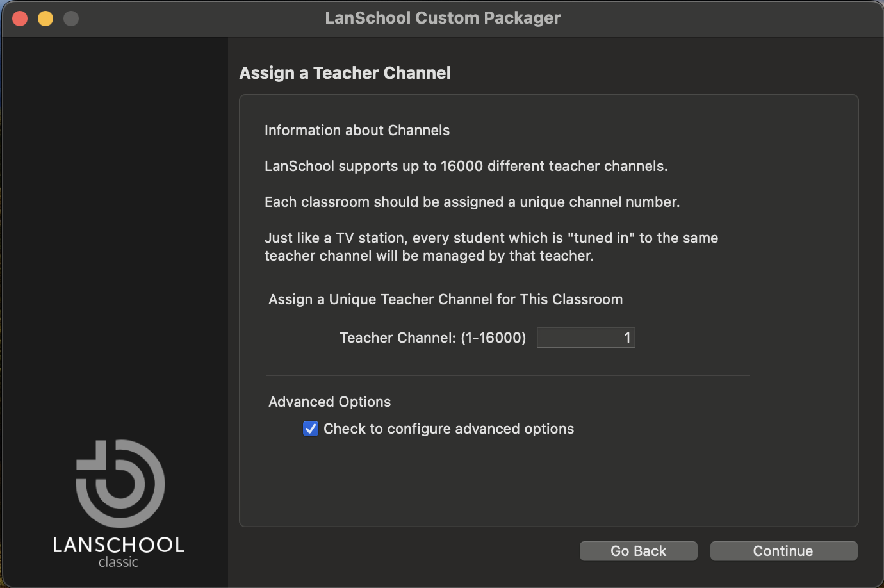Click 'Information about Channels' text

(357, 130)
